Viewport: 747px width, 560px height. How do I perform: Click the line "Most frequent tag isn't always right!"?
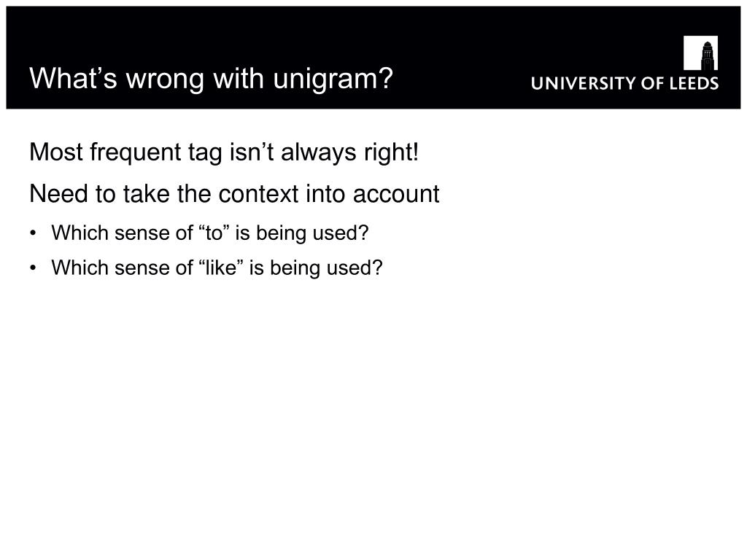224,152
